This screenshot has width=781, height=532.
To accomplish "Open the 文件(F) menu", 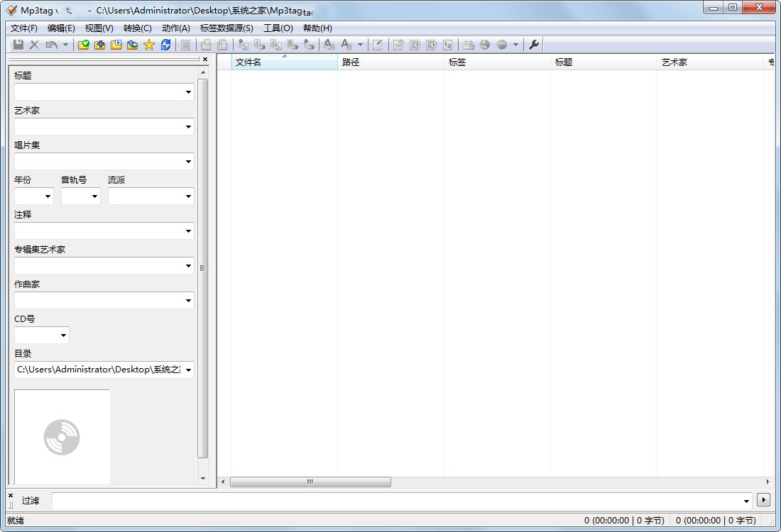I will (x=24, y=28).
